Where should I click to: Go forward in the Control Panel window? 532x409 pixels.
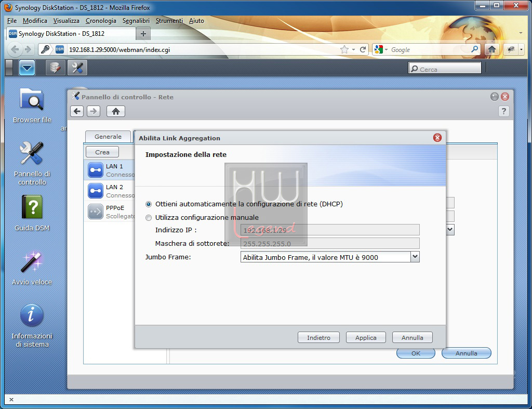[x=94, y=111]
